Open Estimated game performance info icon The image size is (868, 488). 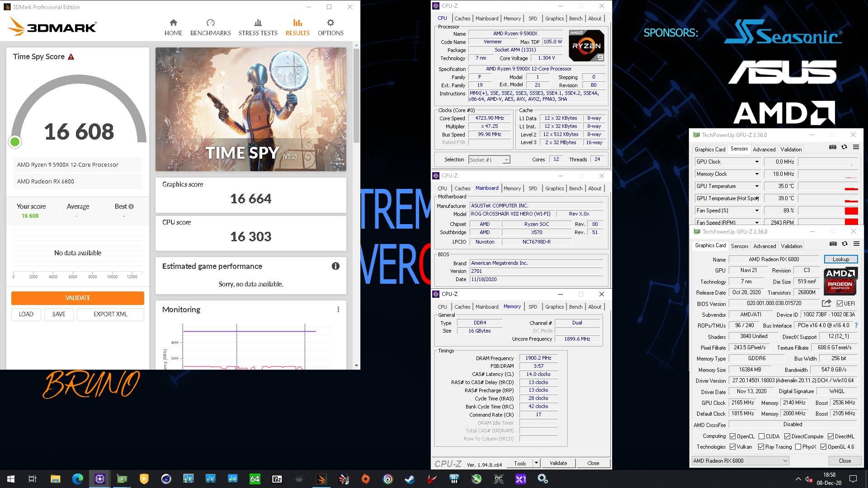pyautogui.click(x=335, y=266)
